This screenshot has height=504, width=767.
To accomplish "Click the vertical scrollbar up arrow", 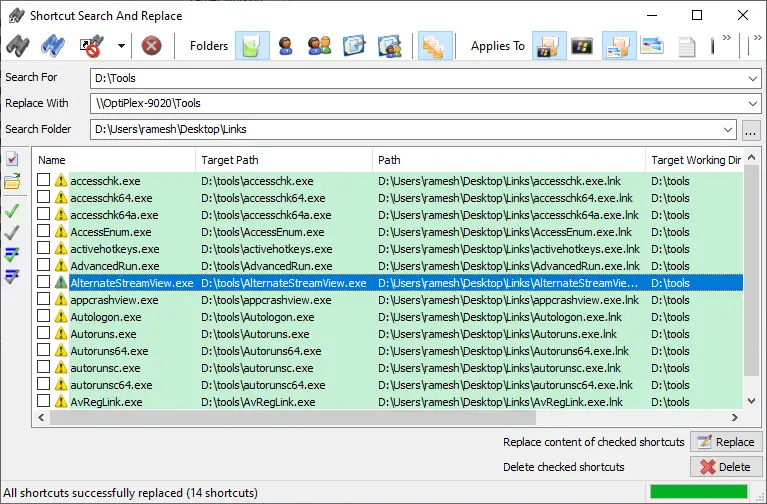I will pyautogui.click(x=752, y=158).
